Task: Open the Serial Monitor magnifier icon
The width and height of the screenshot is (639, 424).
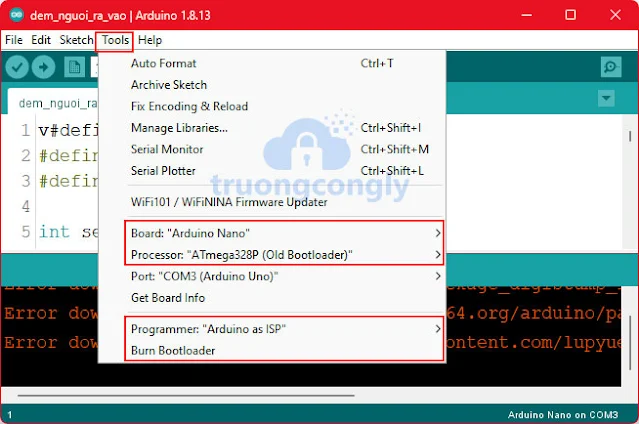Action: click(x=611, y=67)
